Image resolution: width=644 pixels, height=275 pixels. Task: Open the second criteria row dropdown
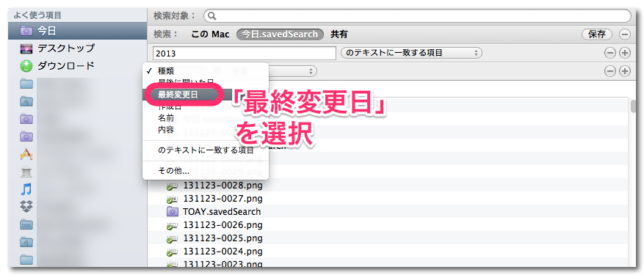293,71
